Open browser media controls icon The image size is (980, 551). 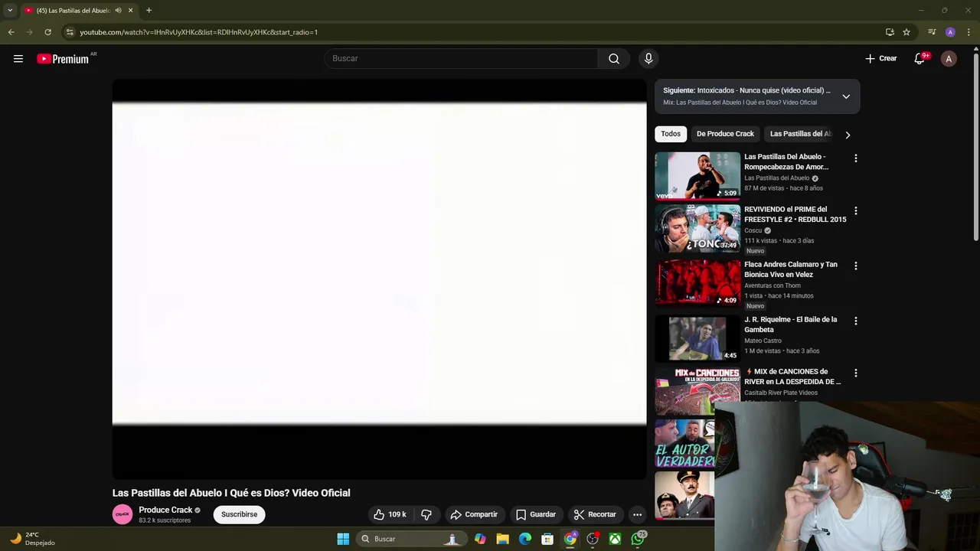pyautogui.click(x=932, y=32)
